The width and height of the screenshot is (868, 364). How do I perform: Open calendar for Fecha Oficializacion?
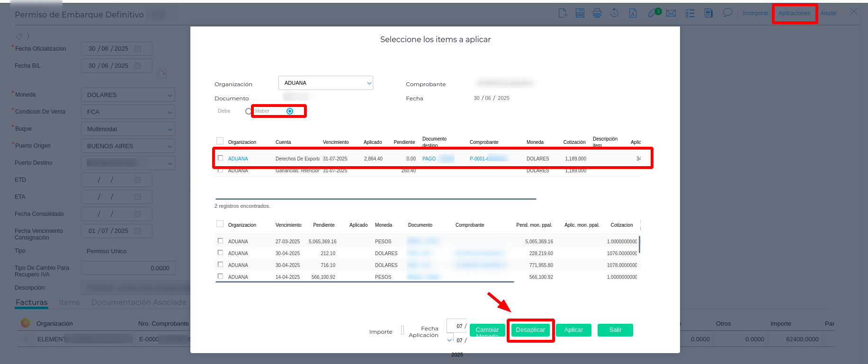(x=138, y=49)
